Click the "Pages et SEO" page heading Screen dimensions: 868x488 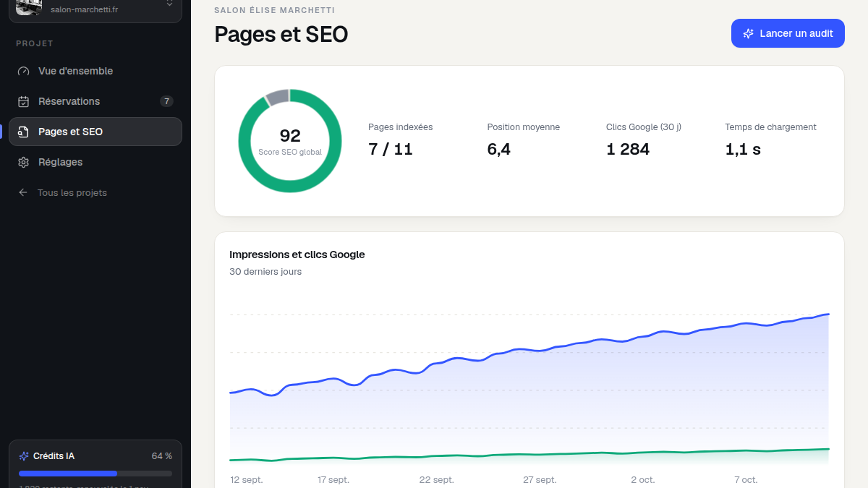tap(281, 35)
